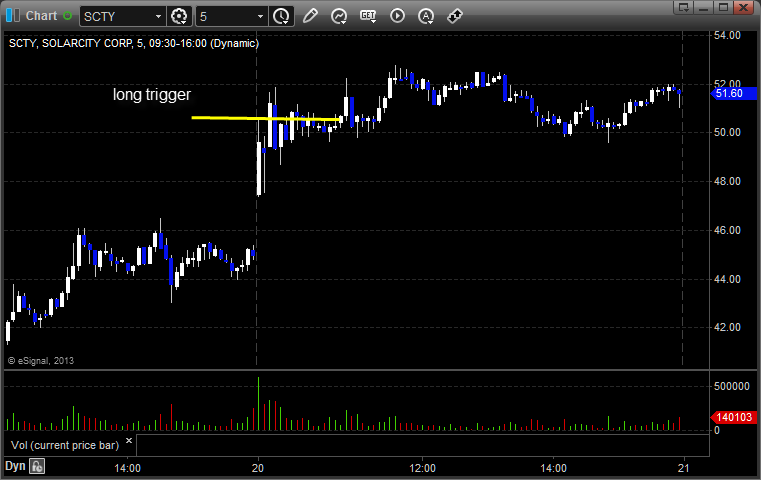Image resolution: width=761 pixels, height=480 pixels.
Task: Click the Dyn label at bottom left
Action: (15, 466)
